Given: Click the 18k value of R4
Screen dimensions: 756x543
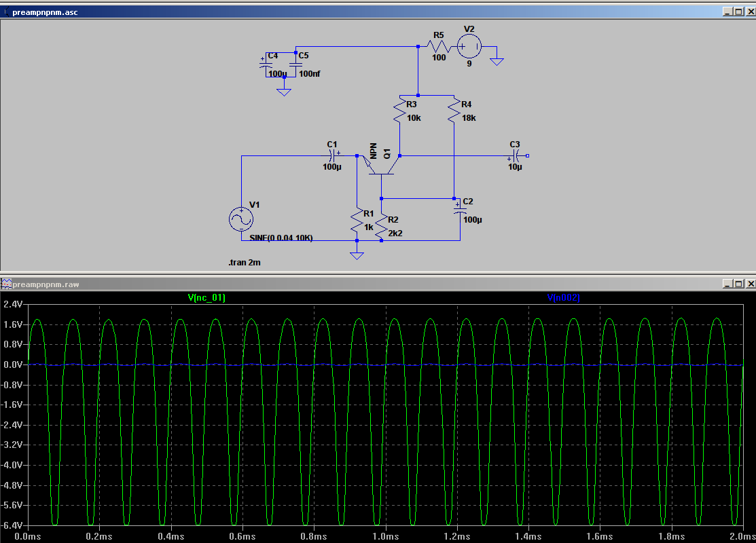Looking at the screenshot, I should [x=469, y=118].
